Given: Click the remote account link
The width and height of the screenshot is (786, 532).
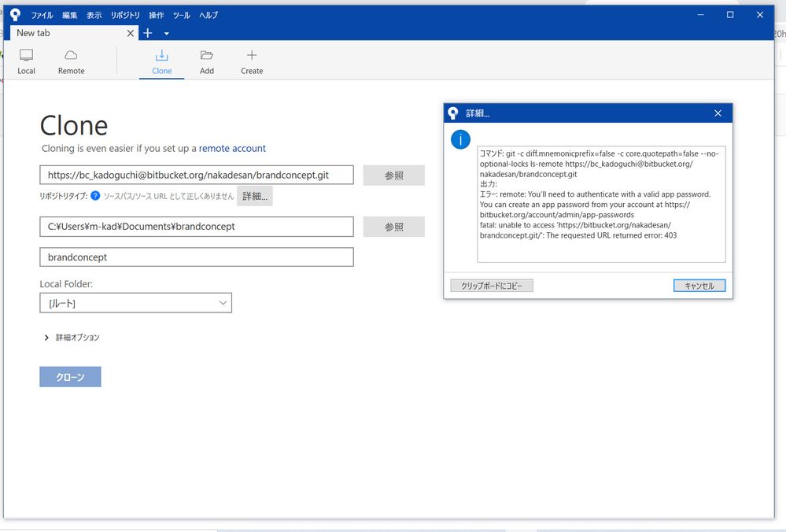Looking at the screenshot, I should (232, 149).
